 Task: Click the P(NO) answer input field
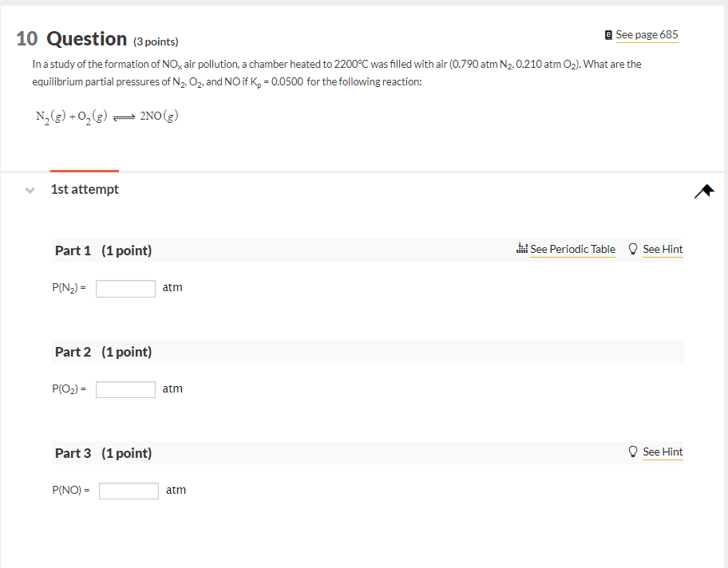[x=128, y=490]
